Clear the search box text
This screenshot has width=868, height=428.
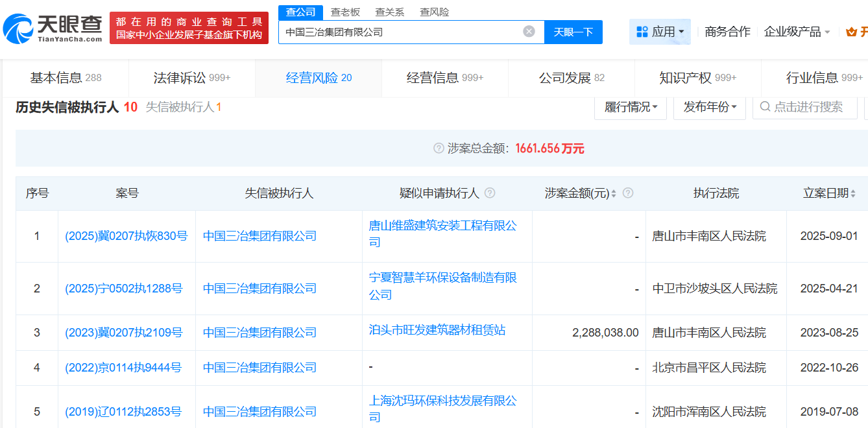[x=529, y=31]
